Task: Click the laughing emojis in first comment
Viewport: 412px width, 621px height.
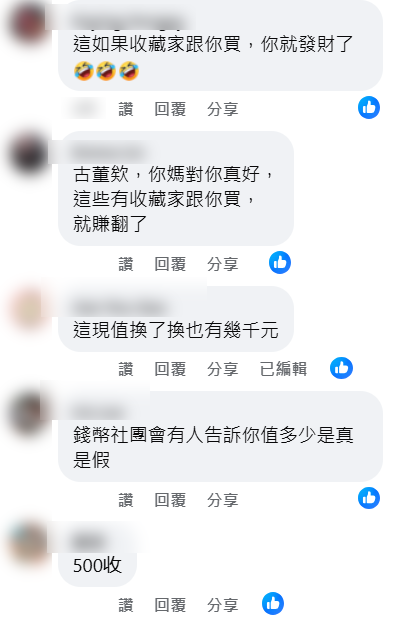Action: pos(106,71)
